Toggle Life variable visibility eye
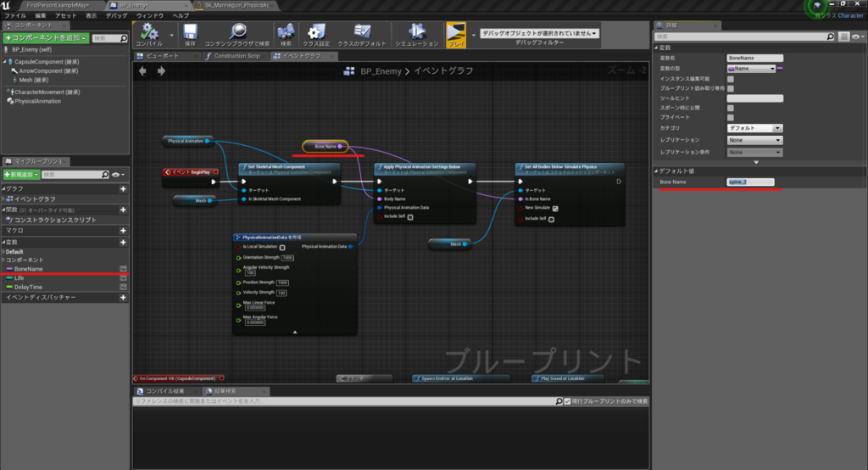 coord(124,277)
